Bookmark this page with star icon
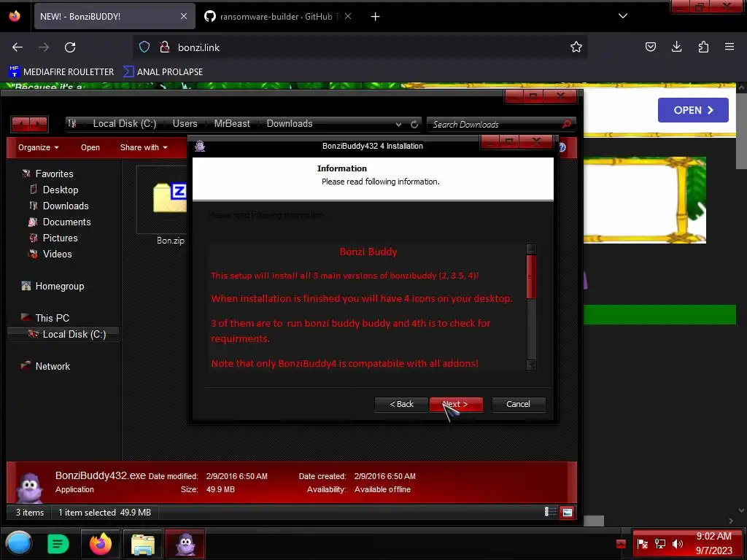This screenshot has height=560, width=747. [576, 47]
